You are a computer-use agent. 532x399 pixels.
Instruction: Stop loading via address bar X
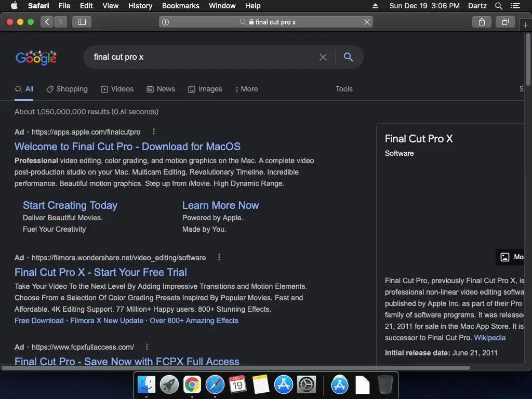click(367, 22)
